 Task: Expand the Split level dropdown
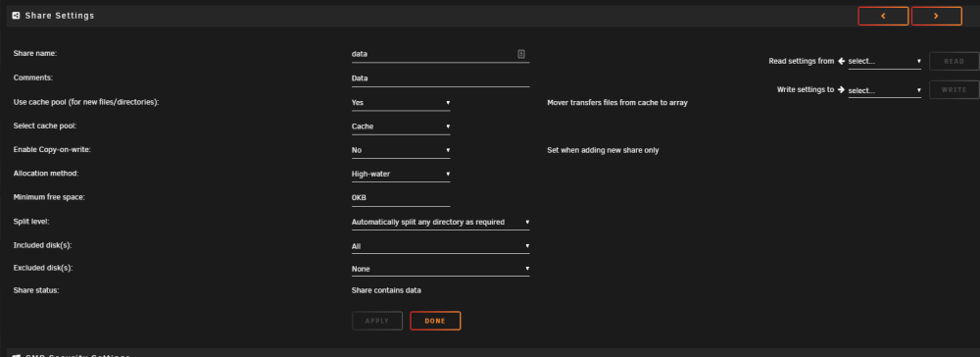(x=441, y=222)
